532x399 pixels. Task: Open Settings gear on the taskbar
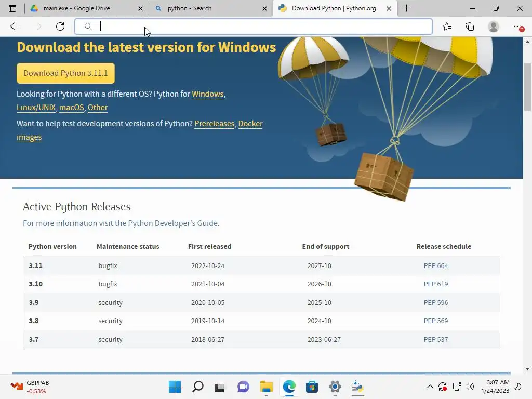[335, 387]
